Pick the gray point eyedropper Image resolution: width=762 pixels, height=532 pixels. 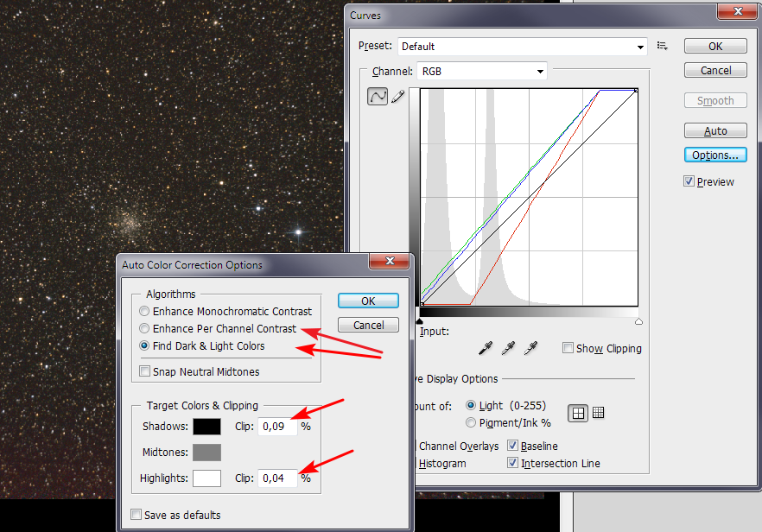pyautogui.click(x=508, y=348)
